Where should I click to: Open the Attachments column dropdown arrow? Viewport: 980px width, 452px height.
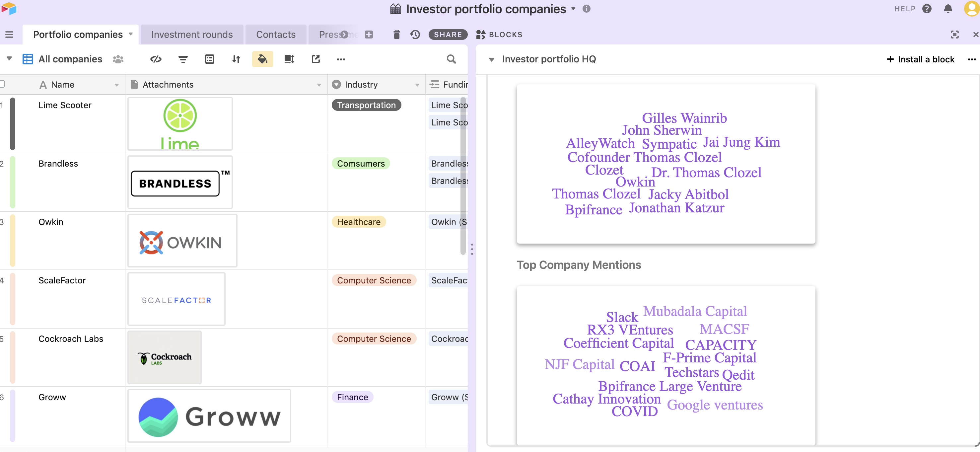(x=319, y=85)
